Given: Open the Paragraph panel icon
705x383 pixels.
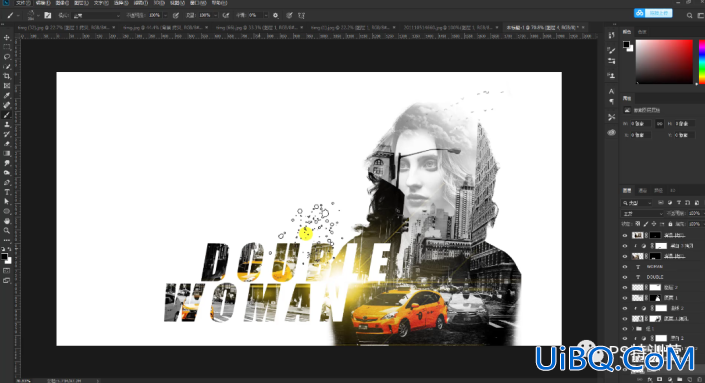Looking at the screenshot, I should pos(611,102).
